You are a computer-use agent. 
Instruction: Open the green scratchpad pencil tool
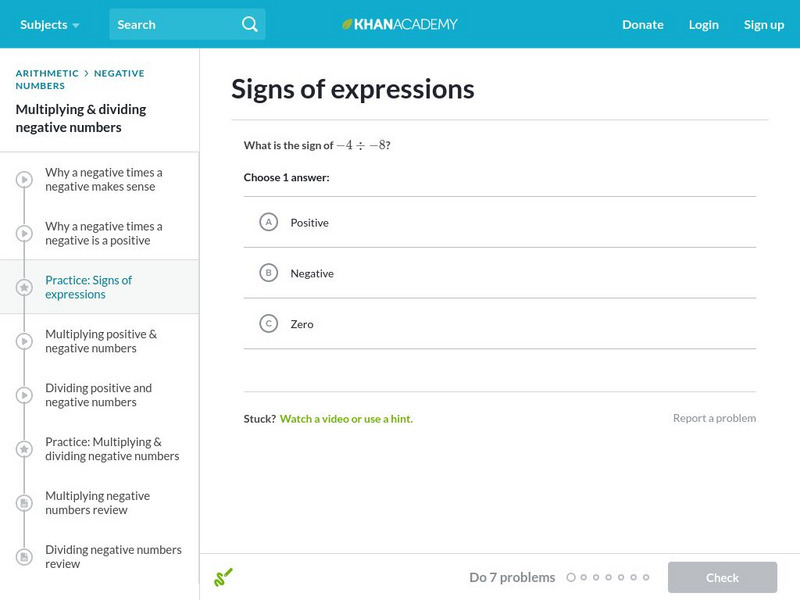pyautogui.click(x=223, y=577)
